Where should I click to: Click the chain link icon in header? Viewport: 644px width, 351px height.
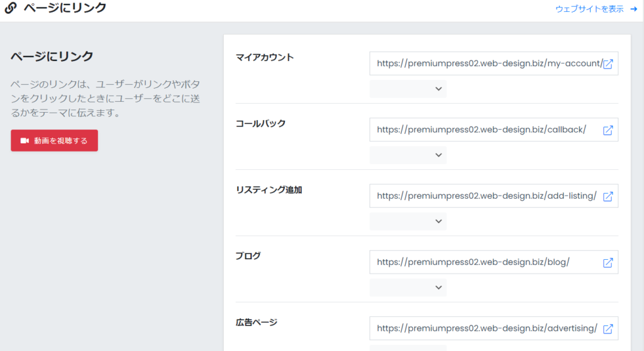pos(11,8)
